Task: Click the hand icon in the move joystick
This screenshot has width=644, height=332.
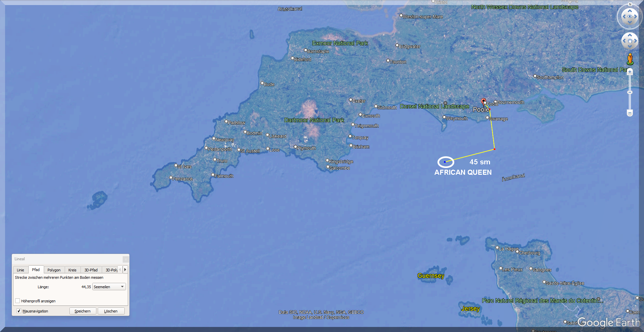Action: pyautogui.click(x=630, y=41)
